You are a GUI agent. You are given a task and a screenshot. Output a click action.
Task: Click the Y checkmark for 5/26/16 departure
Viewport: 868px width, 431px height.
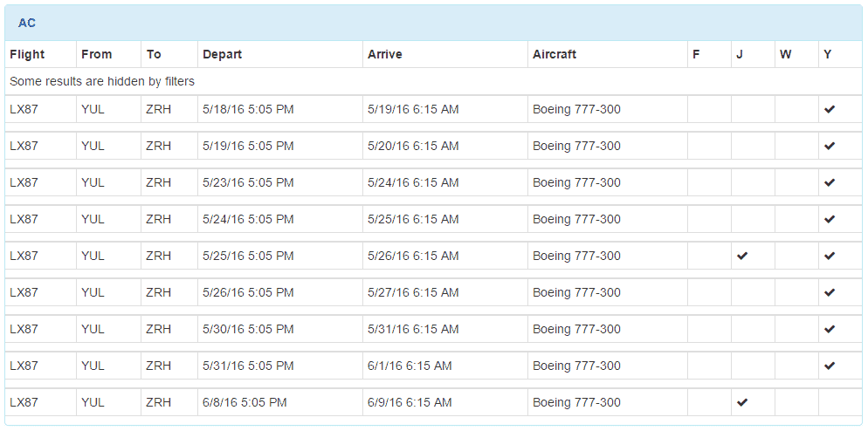point(830,293)
